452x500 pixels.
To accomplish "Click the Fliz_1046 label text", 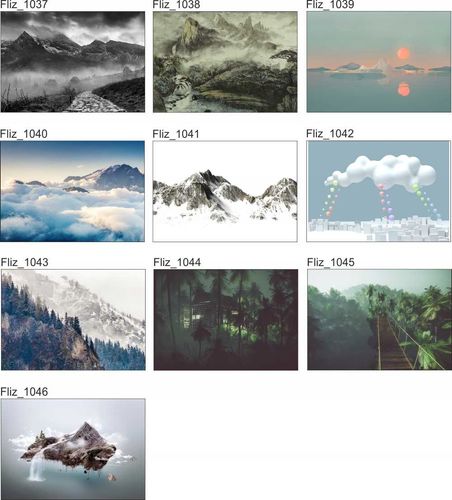I will point(24,392).
